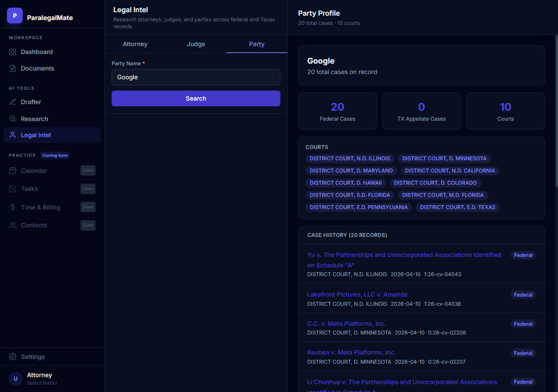Viewport: 558px width, 392px height.
Task: Switch to the Judge tab
Action: click(196, 44)
